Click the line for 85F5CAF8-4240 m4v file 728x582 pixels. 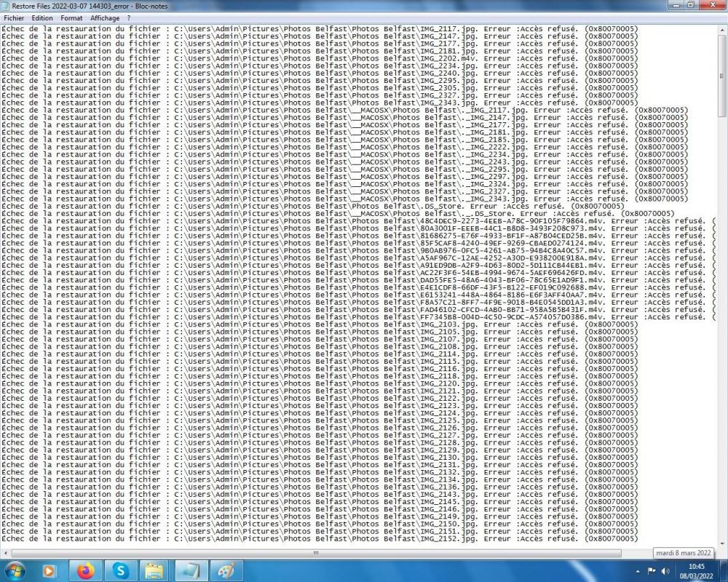[359, 243]
